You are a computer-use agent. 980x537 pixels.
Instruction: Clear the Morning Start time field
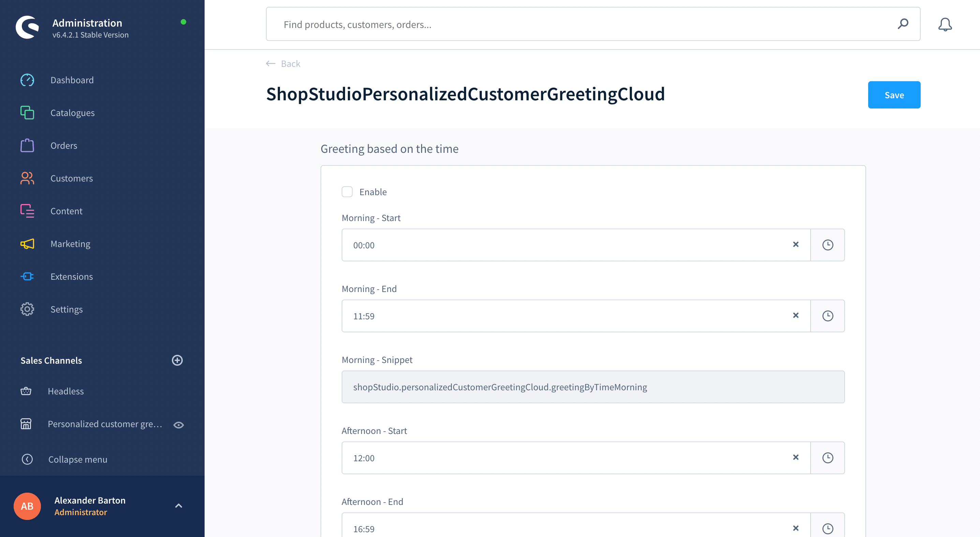pyautogui.click(x=796, y=245)
